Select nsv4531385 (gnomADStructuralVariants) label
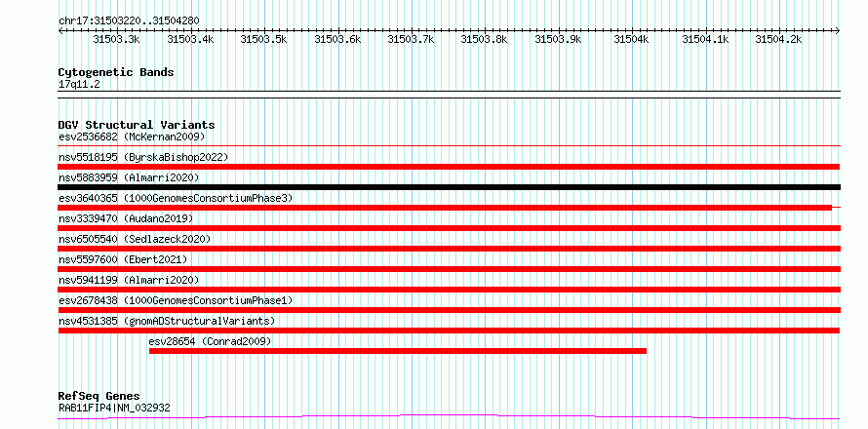Image resolution: width=868 pixels, height=429 pixels. [167, 321]
